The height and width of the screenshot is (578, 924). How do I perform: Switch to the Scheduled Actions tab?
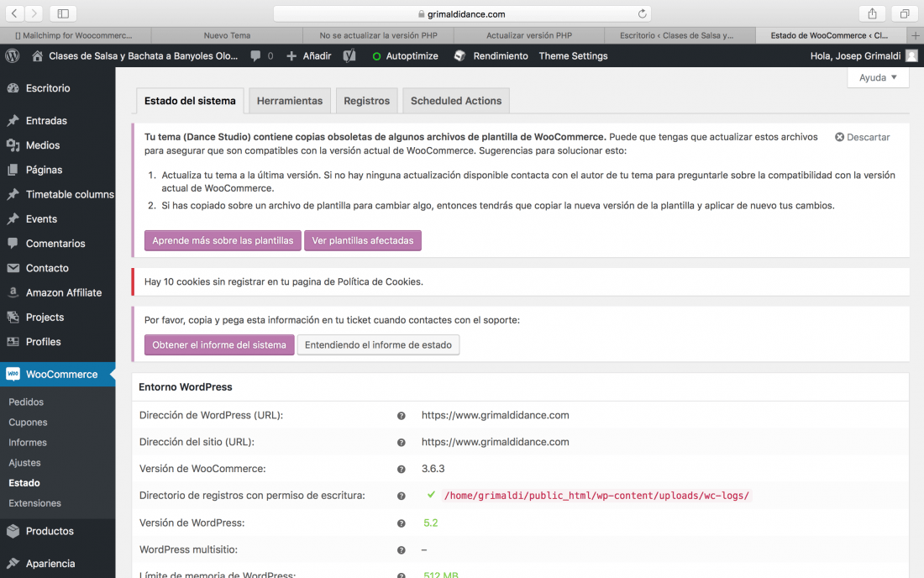[456, 101]
